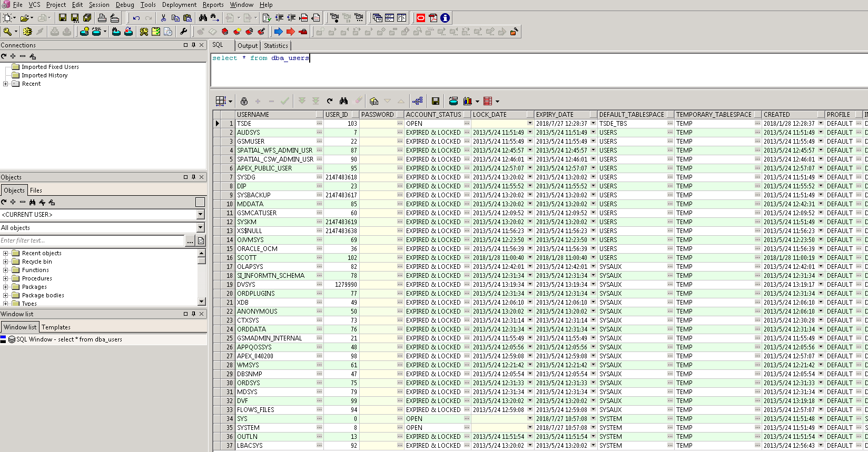The height and width of the screenshot is (452, 868).
Task: Select the Imported History folder
Action: pyautogui.click(x=44, y=75)
